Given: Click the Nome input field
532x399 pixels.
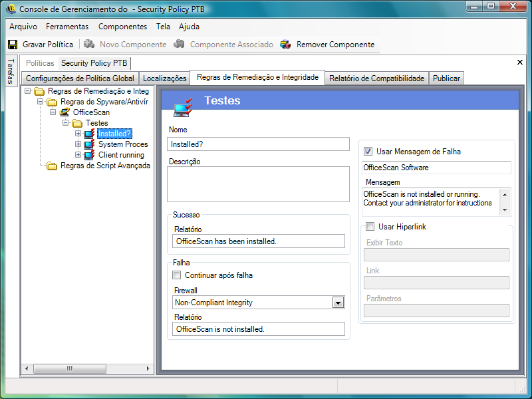Looking at the screenshot, I should tap(258, 144).
